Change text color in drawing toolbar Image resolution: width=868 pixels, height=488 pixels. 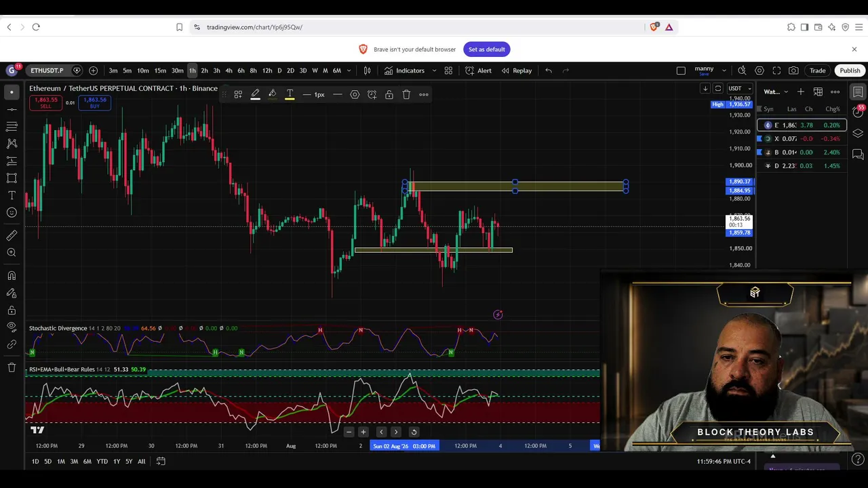click(290, 94)
